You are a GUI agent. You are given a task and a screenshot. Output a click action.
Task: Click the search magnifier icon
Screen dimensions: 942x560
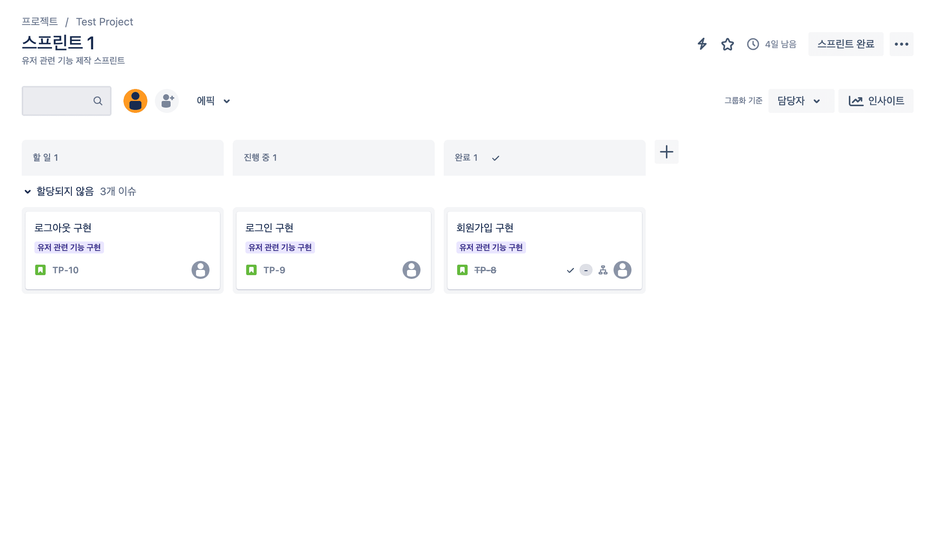pos(98,101)
